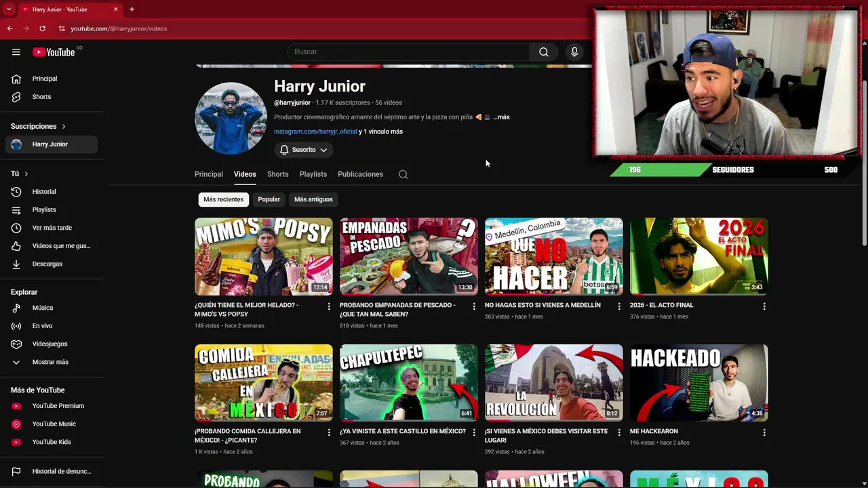Open YouTube Kids link
The width and height of the screenshot is (868, 488).
52,442
